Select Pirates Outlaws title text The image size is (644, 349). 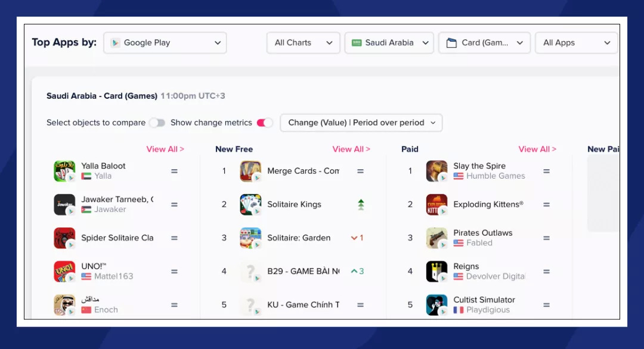482,232
